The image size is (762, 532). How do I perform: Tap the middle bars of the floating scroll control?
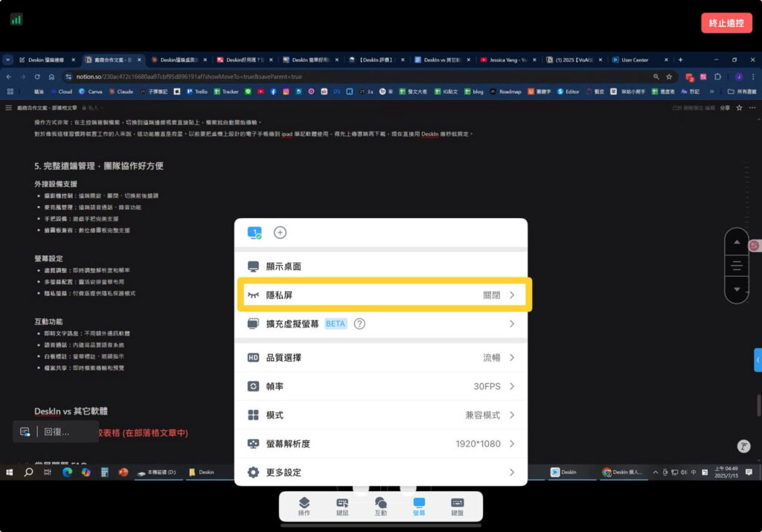737,266
